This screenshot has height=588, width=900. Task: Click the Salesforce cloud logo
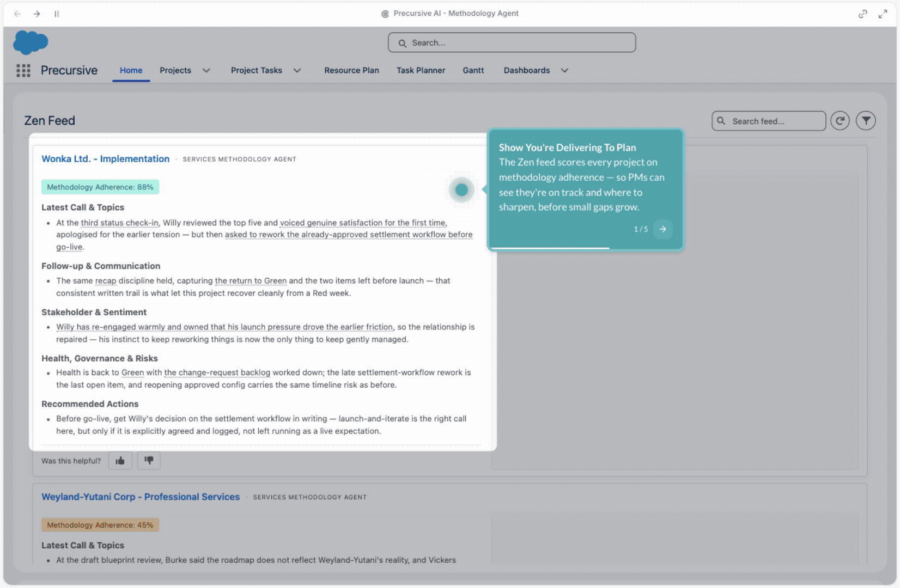[31, 42]
